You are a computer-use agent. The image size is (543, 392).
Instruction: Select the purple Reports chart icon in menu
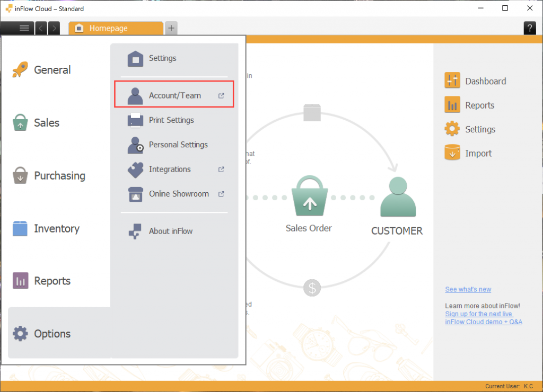click(x=21, y=281)
